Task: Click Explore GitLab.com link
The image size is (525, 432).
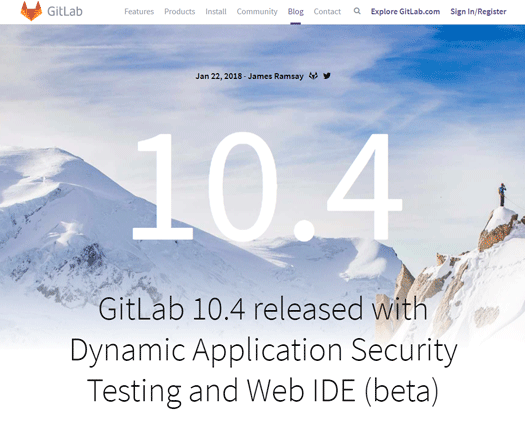Action: pyautogui.click(x=405, y=12)
